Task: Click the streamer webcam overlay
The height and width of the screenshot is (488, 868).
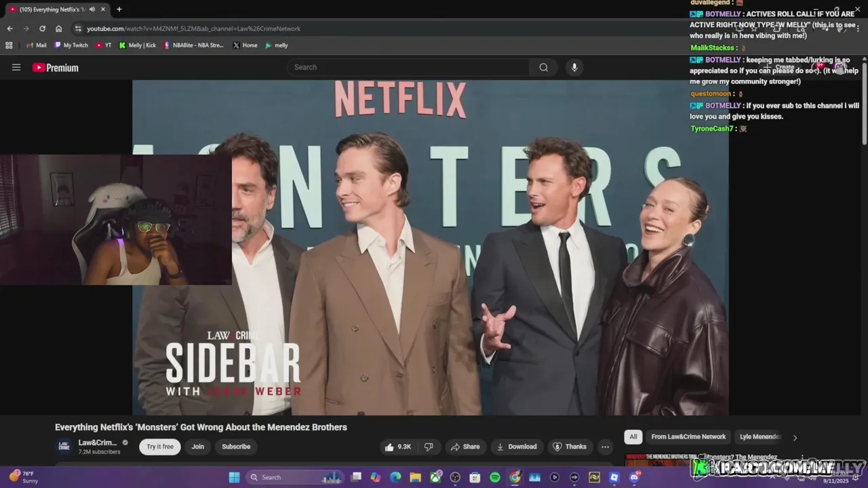Action: point(116,220)
